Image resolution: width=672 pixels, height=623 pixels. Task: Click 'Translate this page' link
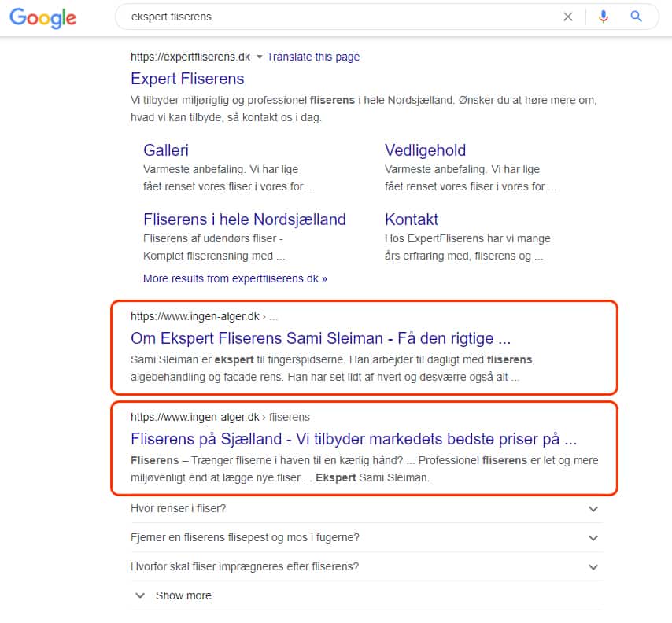tap(313, 57)
